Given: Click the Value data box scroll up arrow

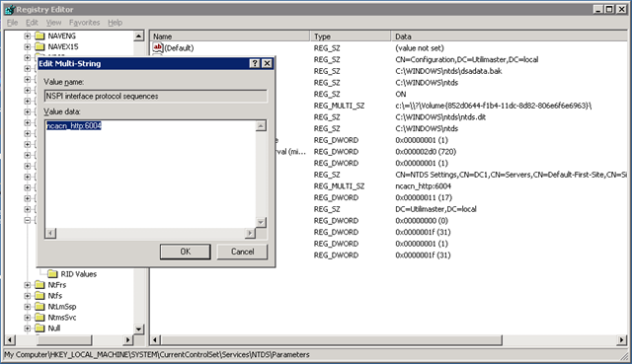Looking at the screenshot, I should point(261,126).
